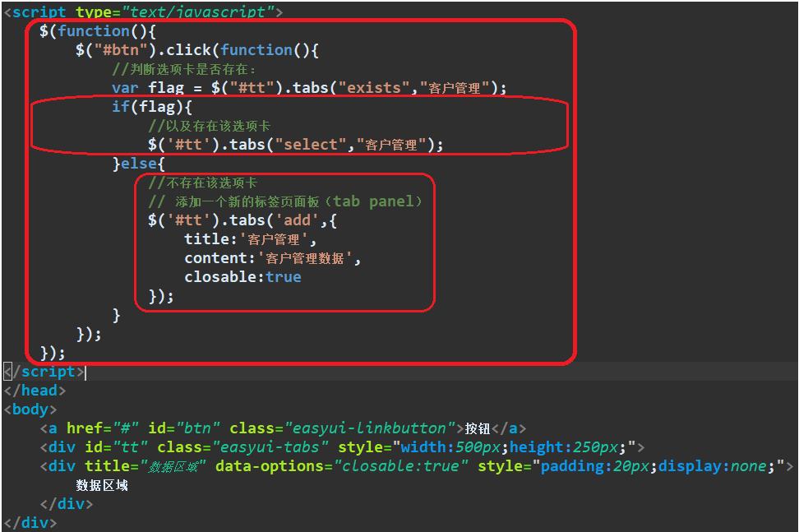Viewport: 799px width, 532px height.
Task: Click the $(function(){ line
Action: click(98, 31)
